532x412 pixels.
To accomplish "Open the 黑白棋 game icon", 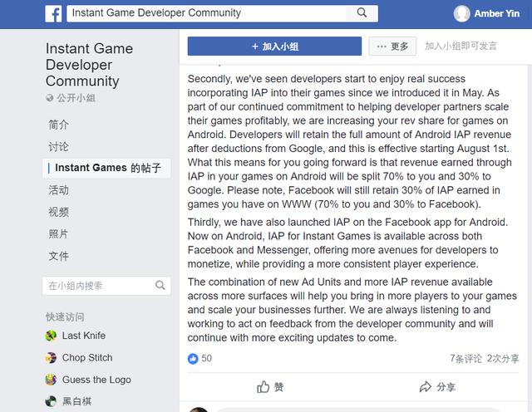I will [52, 401].
